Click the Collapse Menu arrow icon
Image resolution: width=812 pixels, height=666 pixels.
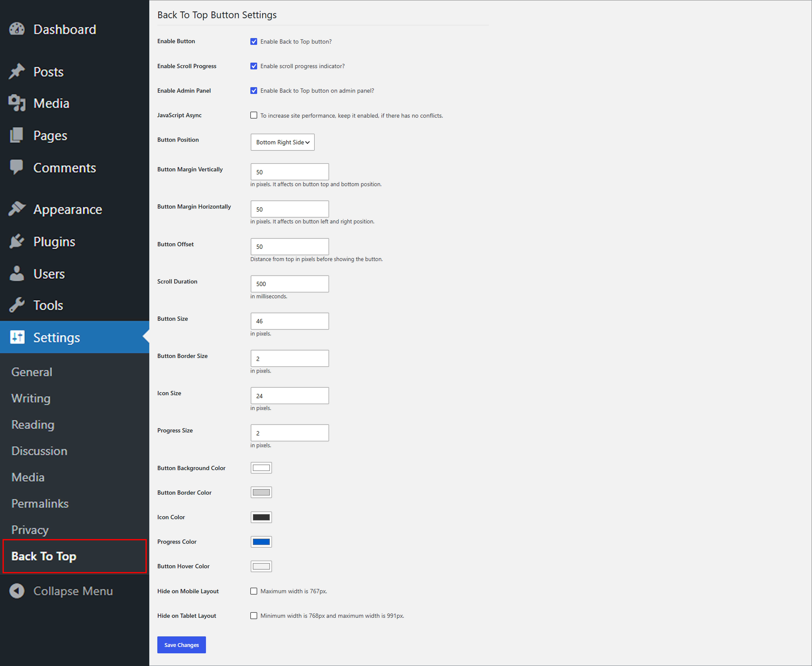point(17,591)
